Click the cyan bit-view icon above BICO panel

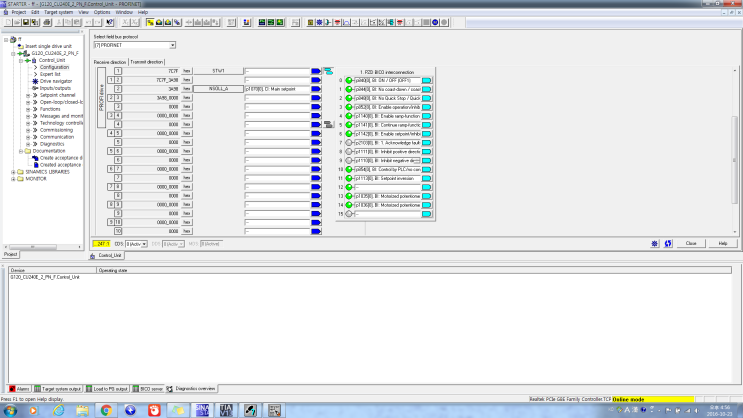pos(328,71)
